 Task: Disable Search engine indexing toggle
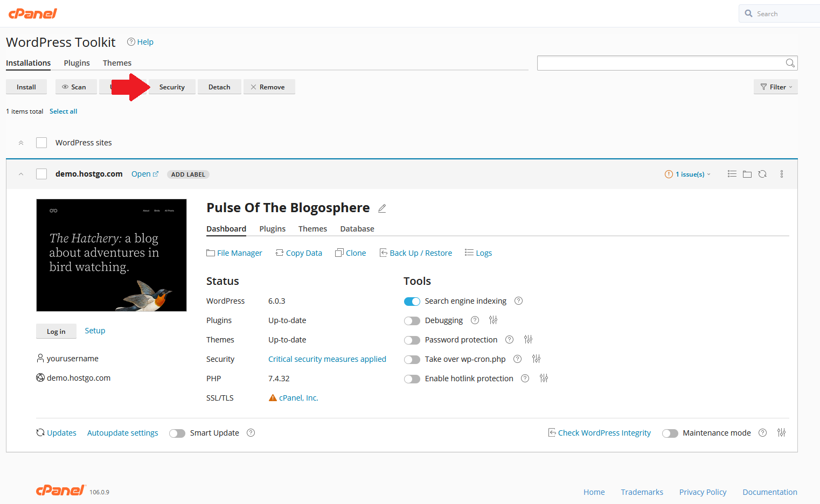(412, 302)
